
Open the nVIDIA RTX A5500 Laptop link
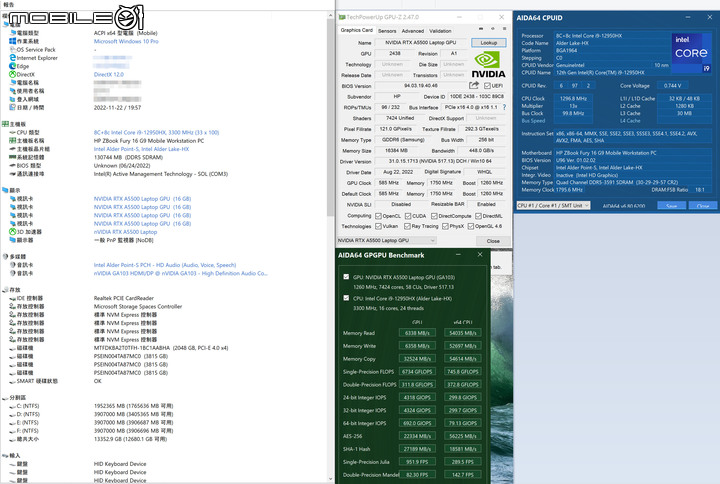(x=125, y=232)
